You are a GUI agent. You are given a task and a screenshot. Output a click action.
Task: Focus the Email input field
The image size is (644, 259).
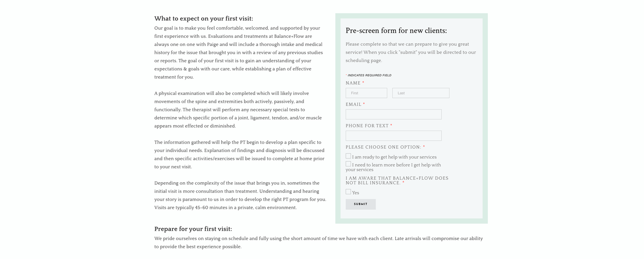tap(393, 114)
